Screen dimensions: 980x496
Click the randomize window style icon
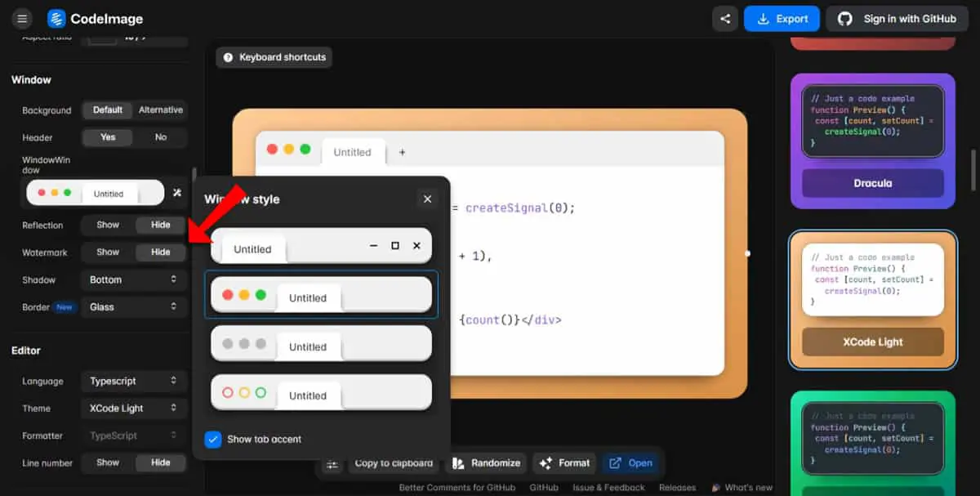click(177, 193)
